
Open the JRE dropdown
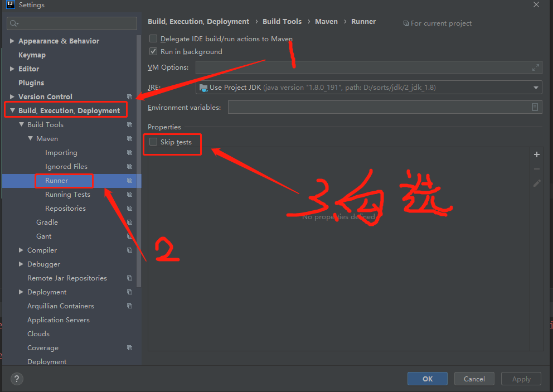coord(536,88)
